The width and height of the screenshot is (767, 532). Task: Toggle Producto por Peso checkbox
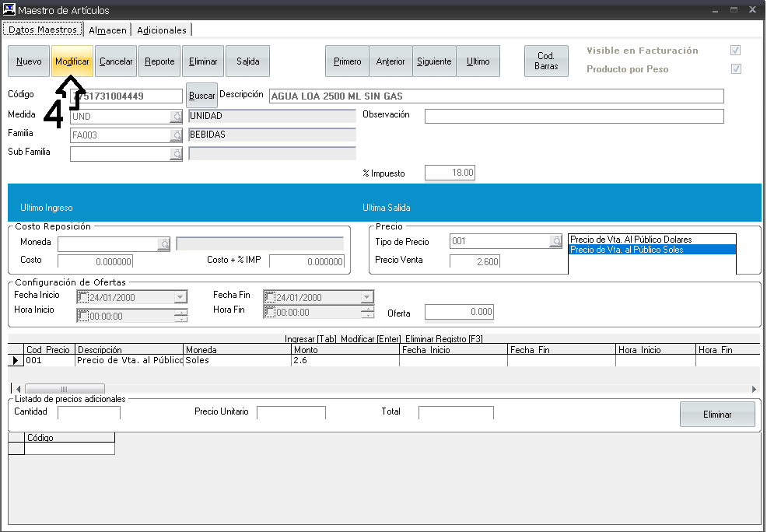[736, 69]
